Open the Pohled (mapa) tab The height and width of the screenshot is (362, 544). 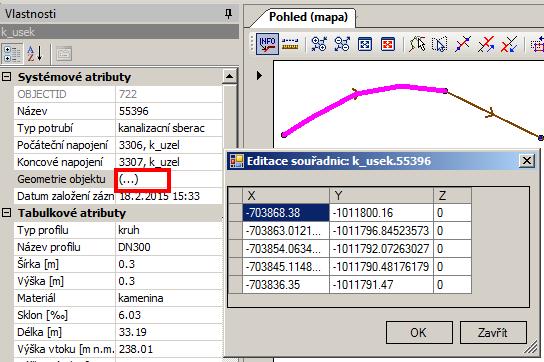(308, 17)
